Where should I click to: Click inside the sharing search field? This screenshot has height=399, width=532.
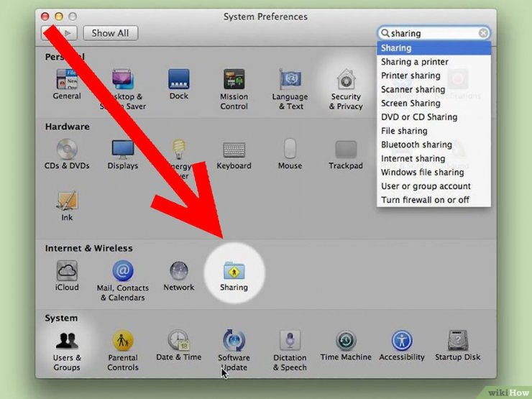pos(434,33)
